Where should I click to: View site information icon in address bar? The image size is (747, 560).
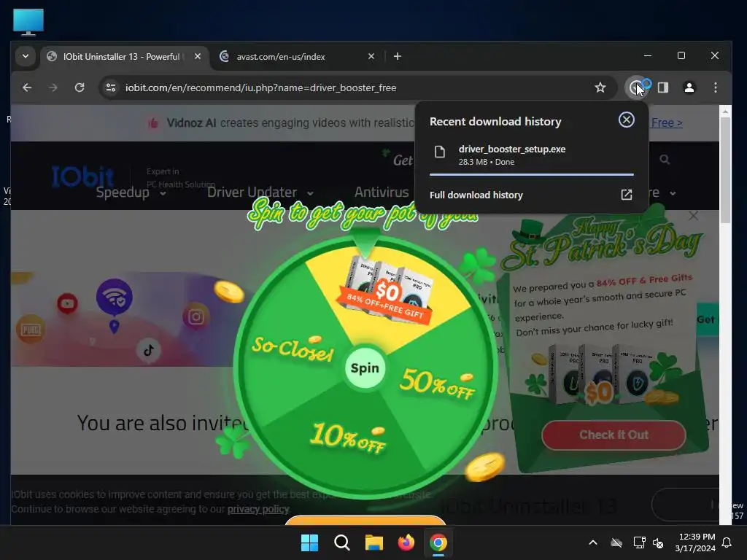point(111,87)
